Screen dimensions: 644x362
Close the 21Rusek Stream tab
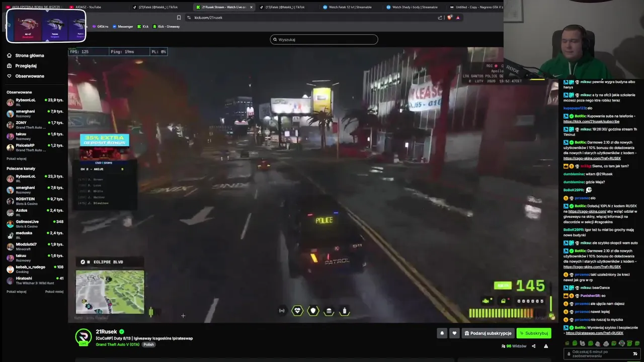pyautogui.click(x=251, y=7)
